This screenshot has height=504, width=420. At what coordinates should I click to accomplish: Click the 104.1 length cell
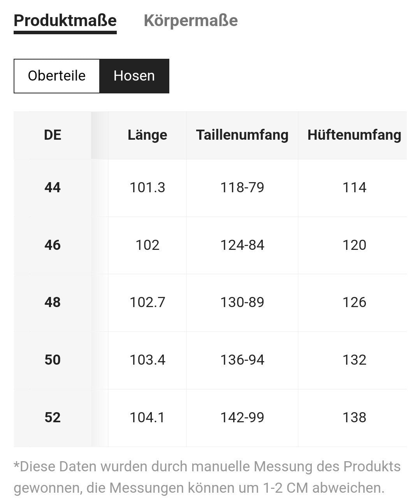click(148, 418)
